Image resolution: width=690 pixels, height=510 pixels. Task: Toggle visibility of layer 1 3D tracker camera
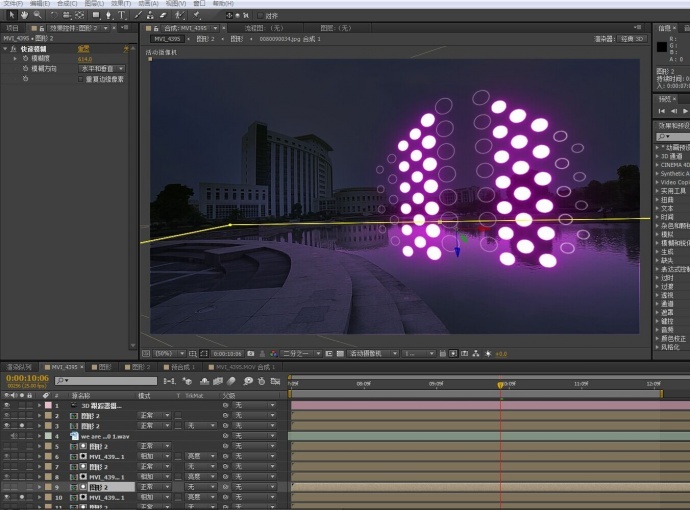[7, 406]
